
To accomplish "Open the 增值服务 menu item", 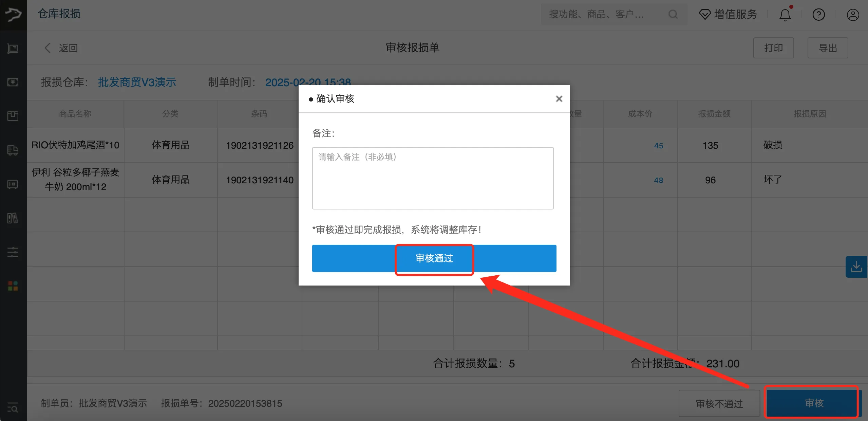I will coord(728,14).
